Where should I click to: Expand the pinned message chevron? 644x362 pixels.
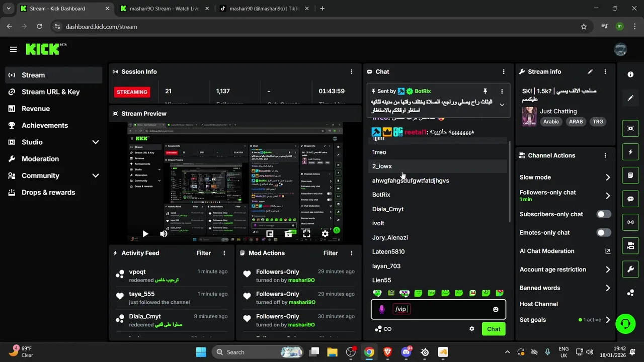point(502,105)
